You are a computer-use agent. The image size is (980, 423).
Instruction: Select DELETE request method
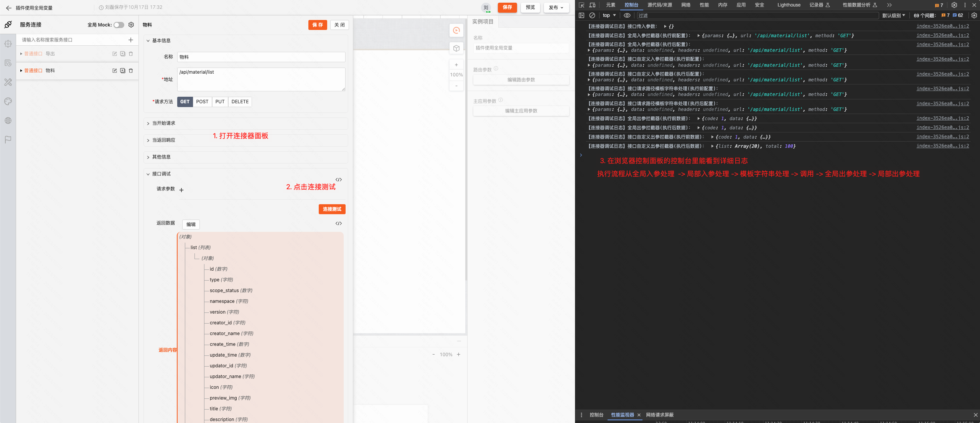(x=240, y=102)
